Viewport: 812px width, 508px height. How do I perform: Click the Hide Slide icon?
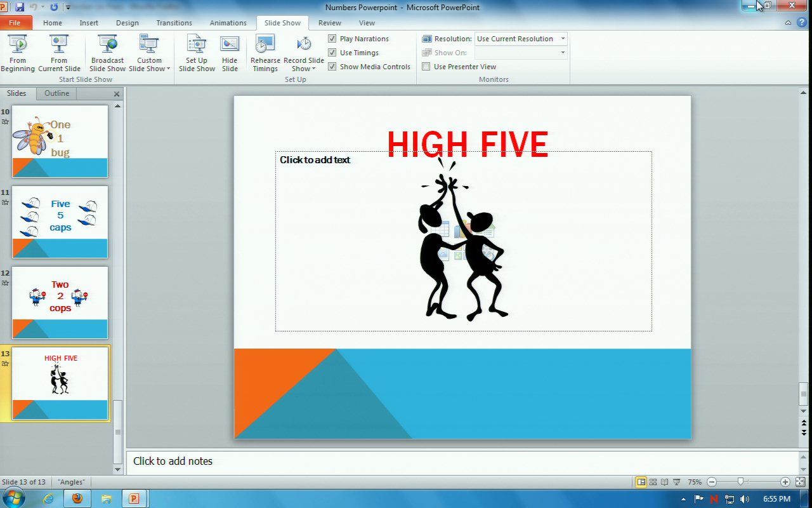[230, 53]
